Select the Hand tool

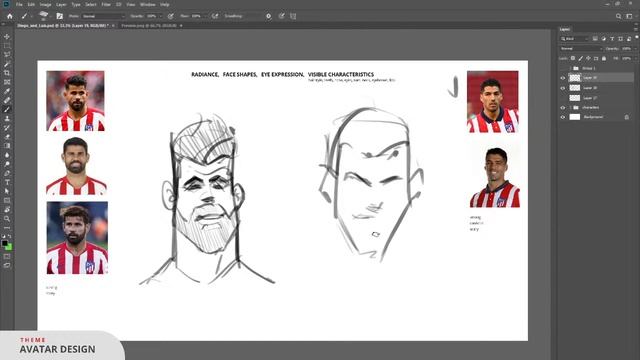[x=7, y=210]
